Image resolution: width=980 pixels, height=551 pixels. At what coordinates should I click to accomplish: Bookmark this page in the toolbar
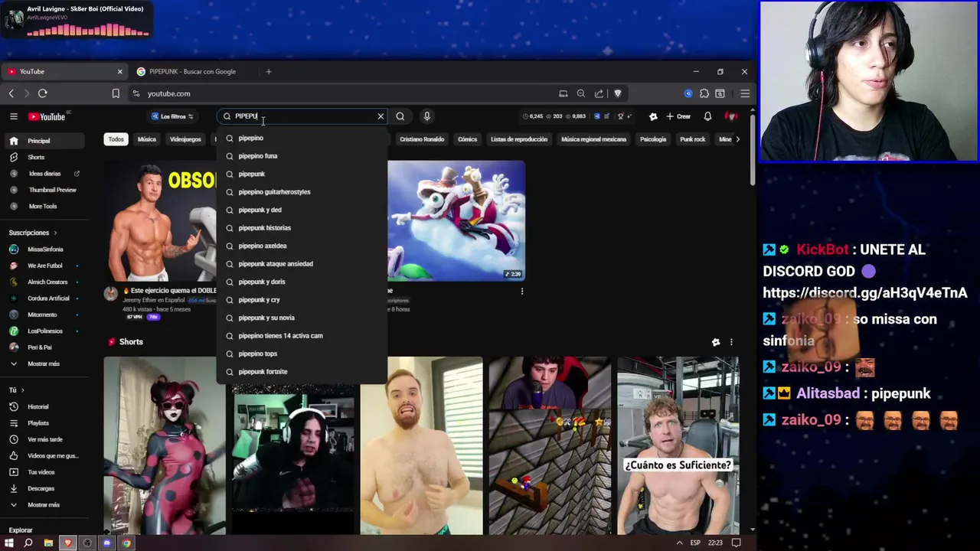click(x=116, y=93)
